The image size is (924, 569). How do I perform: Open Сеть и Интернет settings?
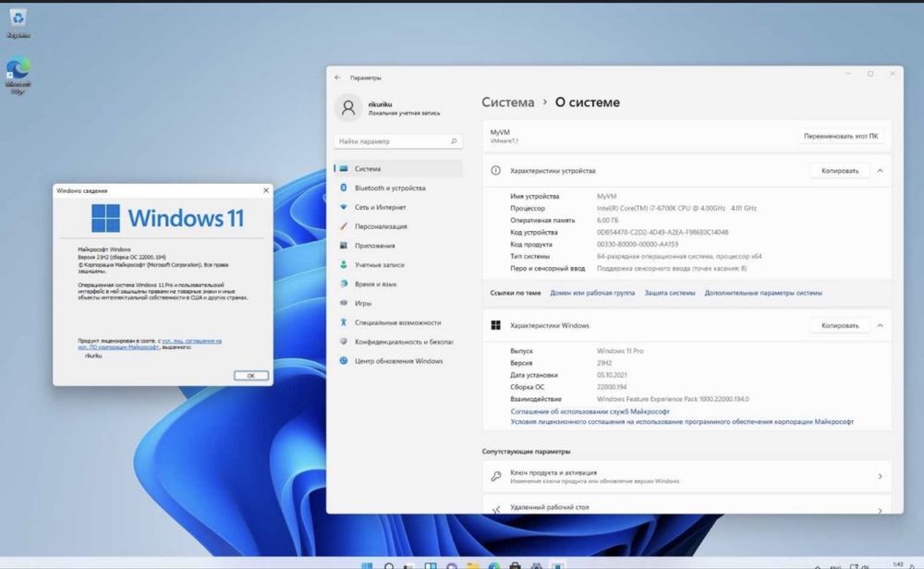pyautogui.click(x=398, y=207)
